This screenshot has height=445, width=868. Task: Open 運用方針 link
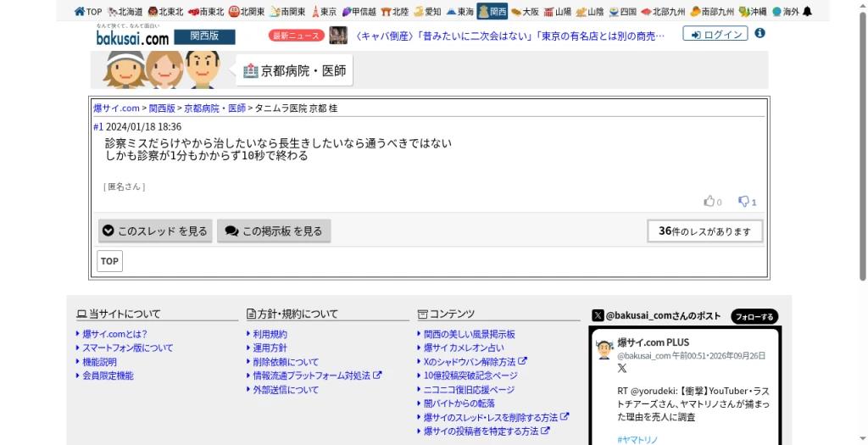270,348
